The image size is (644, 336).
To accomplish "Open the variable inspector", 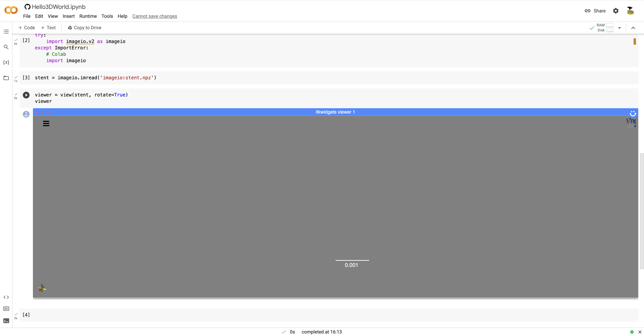I will tap(6, 62).
